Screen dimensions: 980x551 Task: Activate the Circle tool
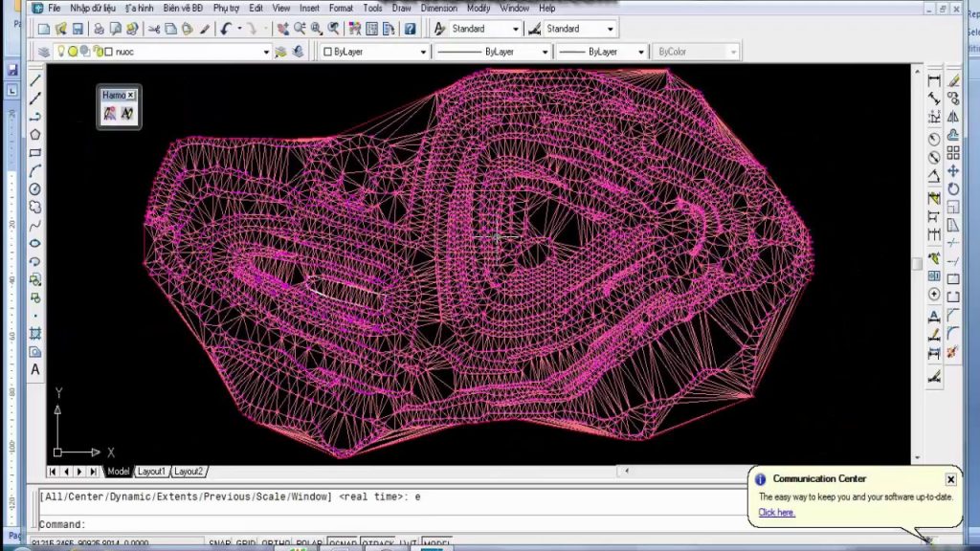(35, 188)
